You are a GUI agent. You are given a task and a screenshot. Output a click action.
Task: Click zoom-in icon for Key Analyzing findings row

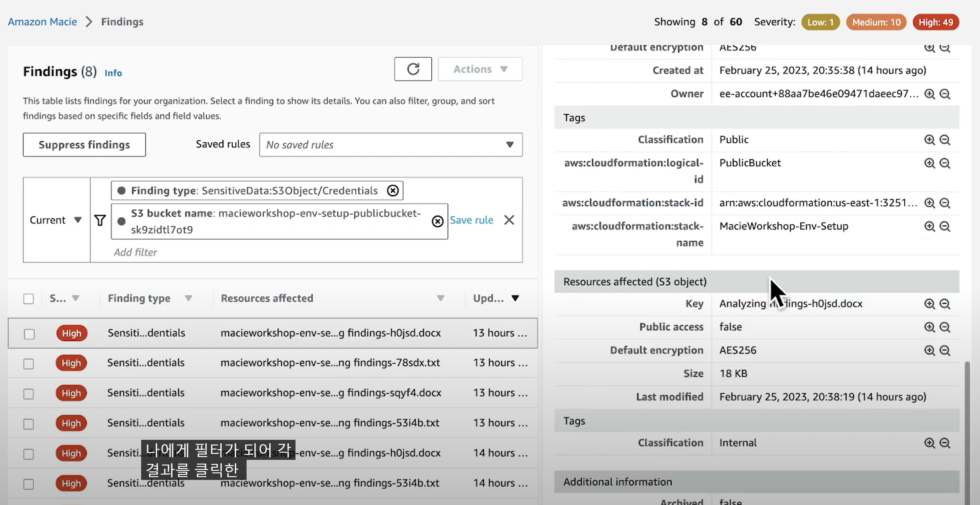coord(929,303)
